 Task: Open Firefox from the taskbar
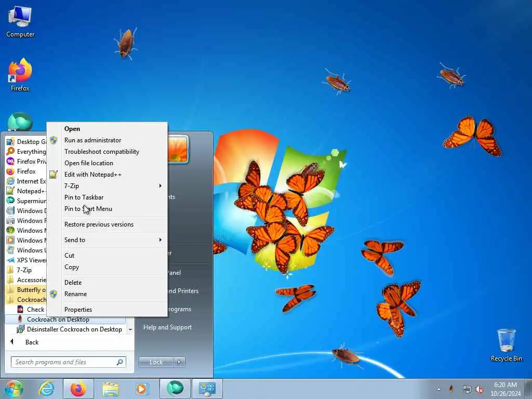[x=78, y=389]
